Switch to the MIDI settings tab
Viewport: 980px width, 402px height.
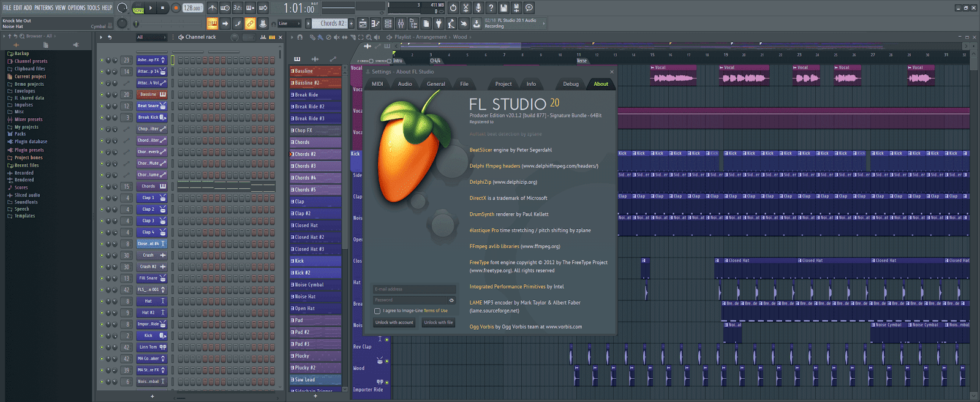pos(377,84)
